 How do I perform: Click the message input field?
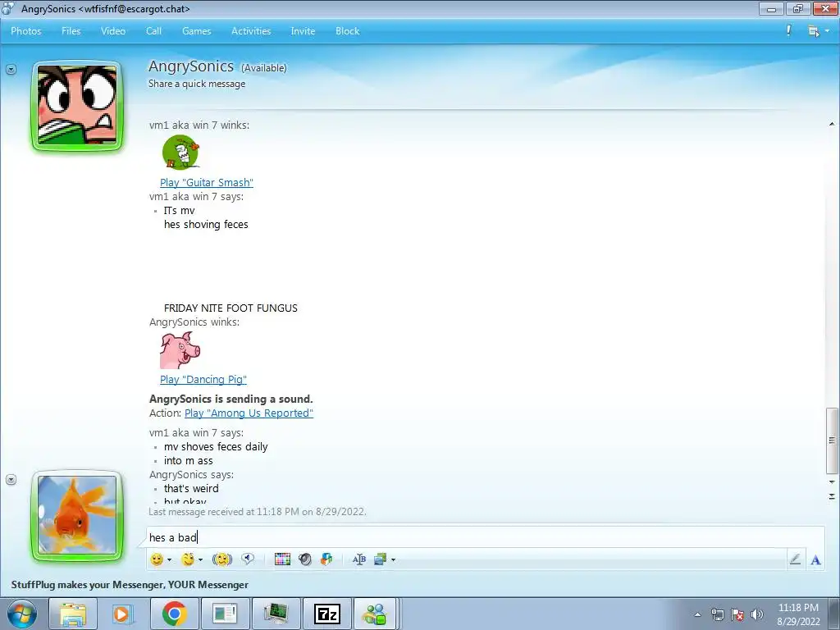click(485, 537)
